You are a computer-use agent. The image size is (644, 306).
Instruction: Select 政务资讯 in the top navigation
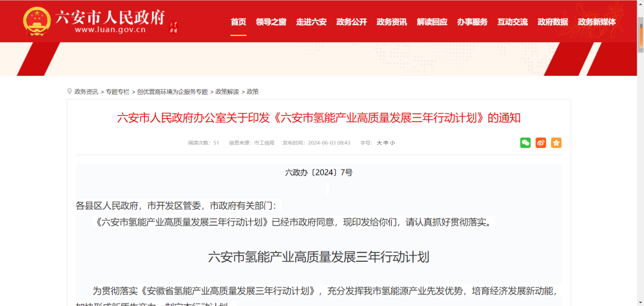(392, 22)
